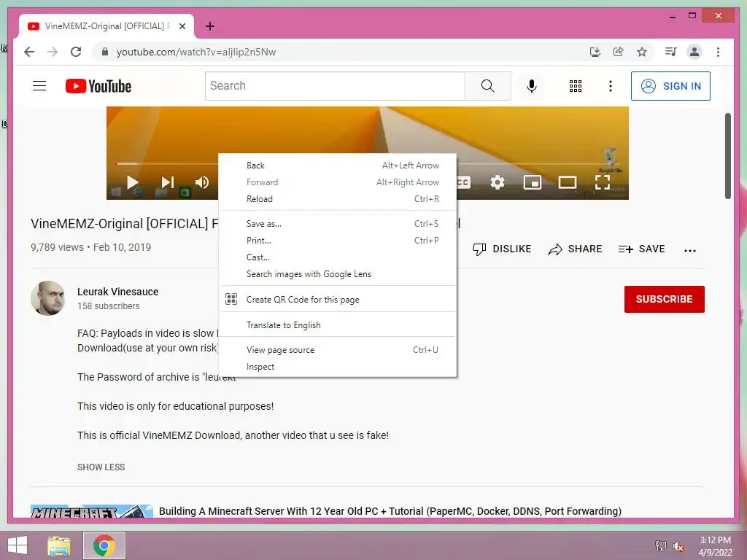Open more actions ellipsis next to SAVE
The image size is (747, 560).
[x=690, y=250]
